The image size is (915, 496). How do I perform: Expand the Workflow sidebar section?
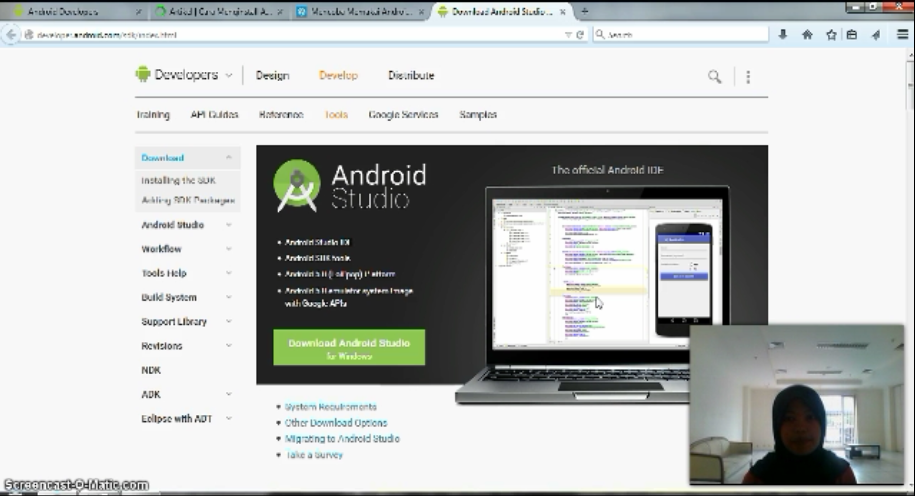point(229,249)
